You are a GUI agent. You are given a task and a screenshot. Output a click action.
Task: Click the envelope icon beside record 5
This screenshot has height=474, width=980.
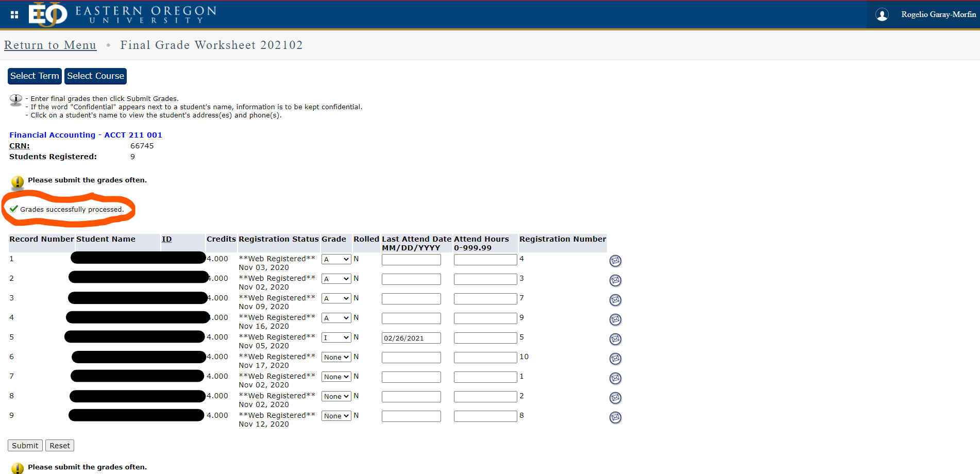click(x=615, y=339)
